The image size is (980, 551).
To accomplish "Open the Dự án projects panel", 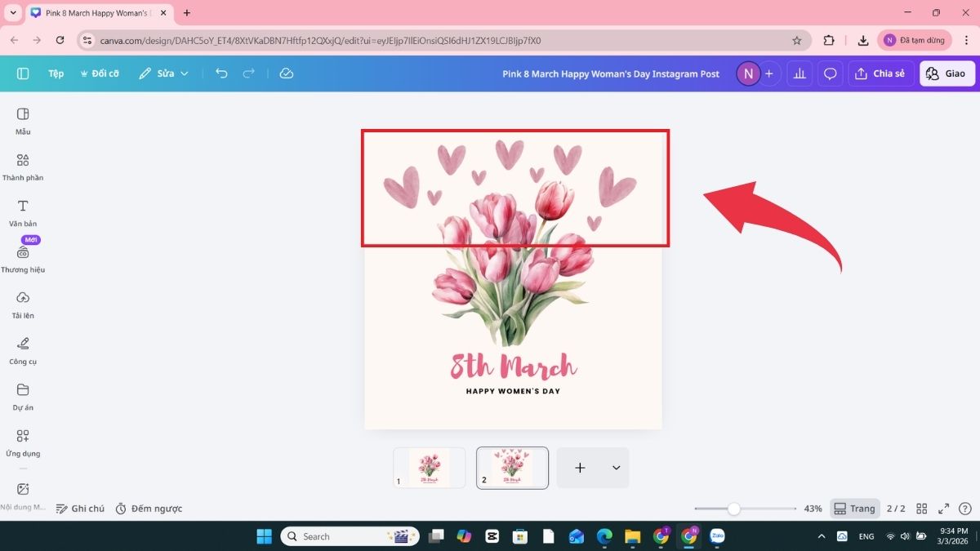I will tap(23, 396).
